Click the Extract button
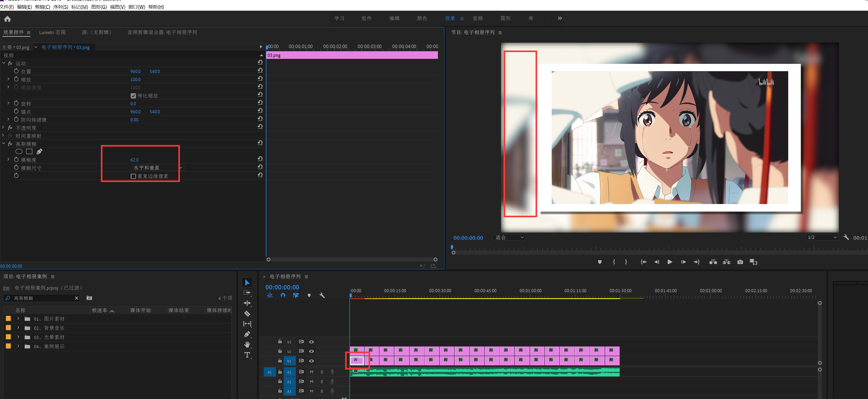 coord(726,262)
